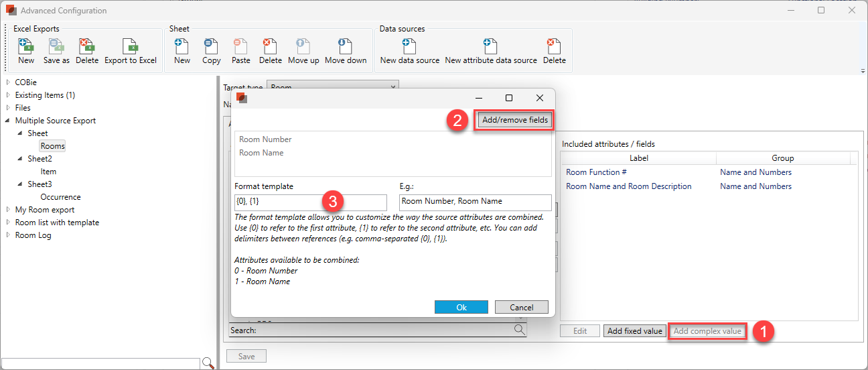Screen dimensions: 868x370
Task: Open the Target type dropdown
Action: (x=392, y=87)
